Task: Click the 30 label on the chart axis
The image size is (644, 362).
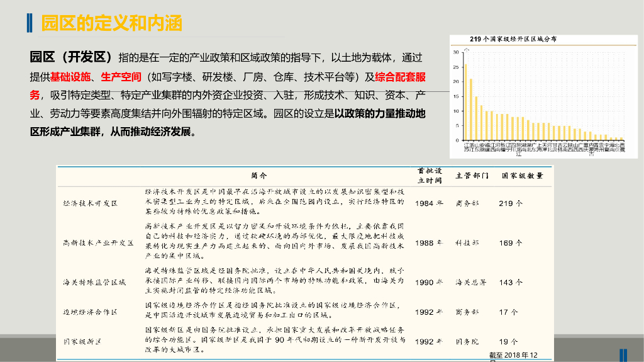Action: pyautogui.click(x=455, y=52)
